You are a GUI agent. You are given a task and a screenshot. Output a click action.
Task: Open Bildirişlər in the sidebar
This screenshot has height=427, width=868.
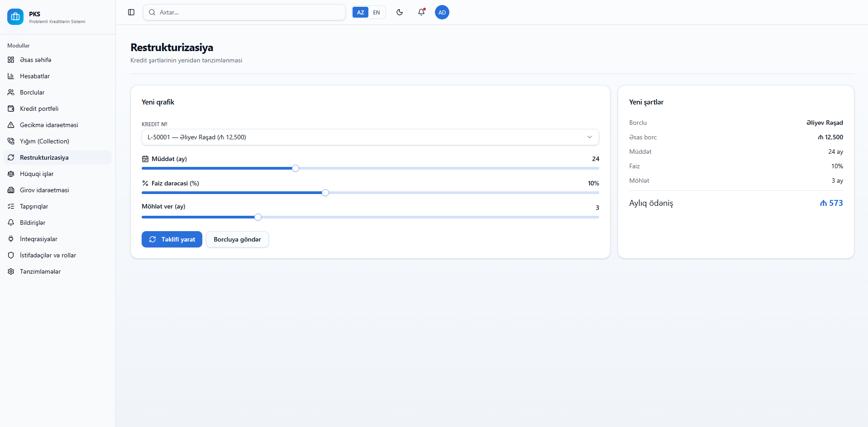(57, 223)
